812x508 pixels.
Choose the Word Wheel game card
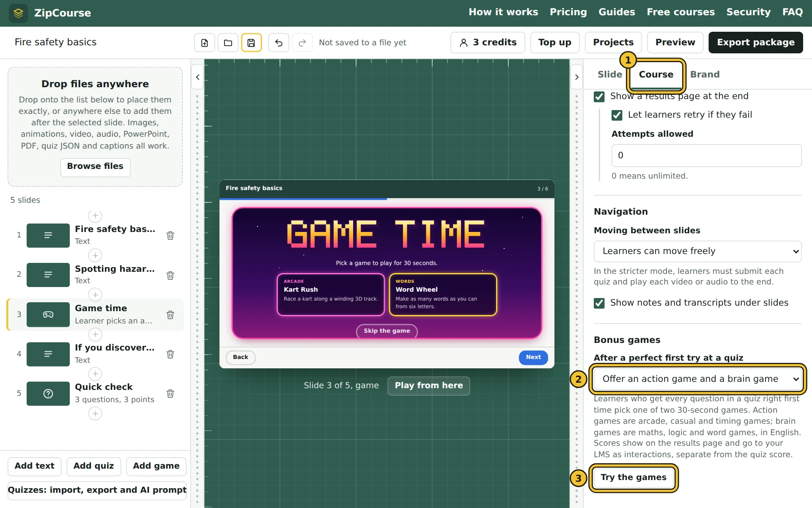(443, 295)
